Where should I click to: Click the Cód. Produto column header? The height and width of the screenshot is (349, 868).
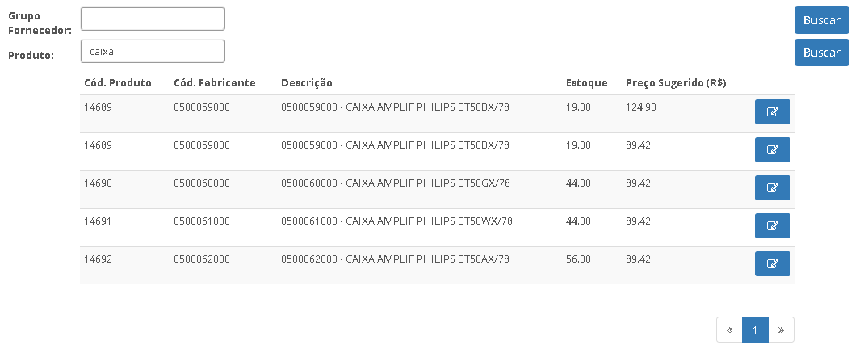click(x=118, y=83)
